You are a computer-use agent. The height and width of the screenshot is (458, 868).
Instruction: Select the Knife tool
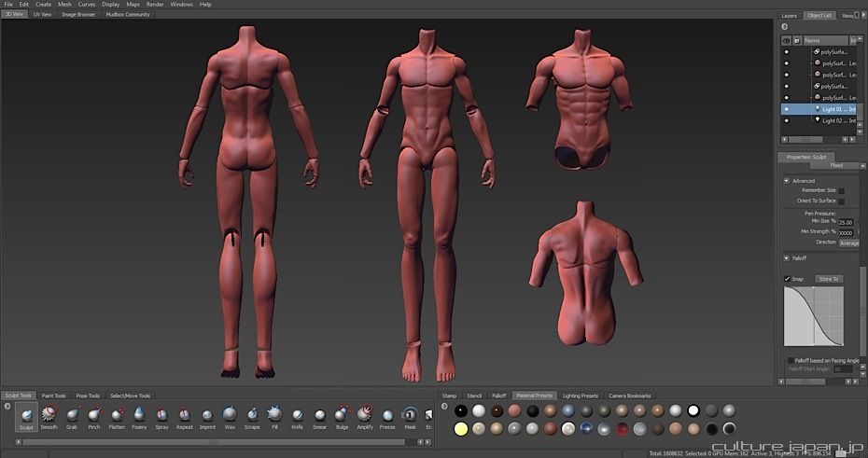pos(297,414)
